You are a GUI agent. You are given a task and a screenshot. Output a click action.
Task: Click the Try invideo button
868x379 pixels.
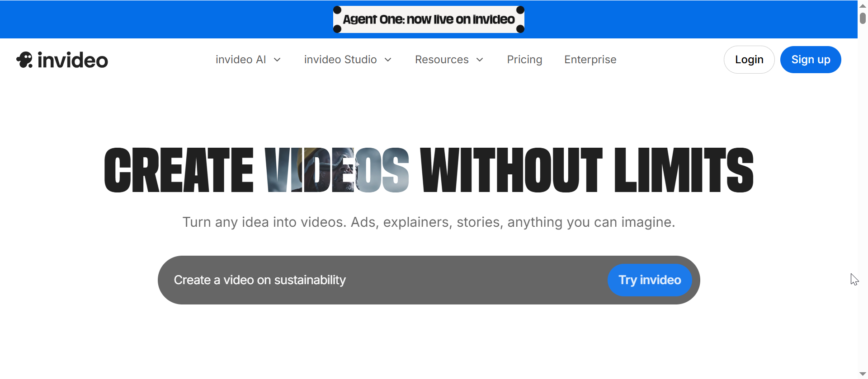pyautogui.click(x=650, y=280)
